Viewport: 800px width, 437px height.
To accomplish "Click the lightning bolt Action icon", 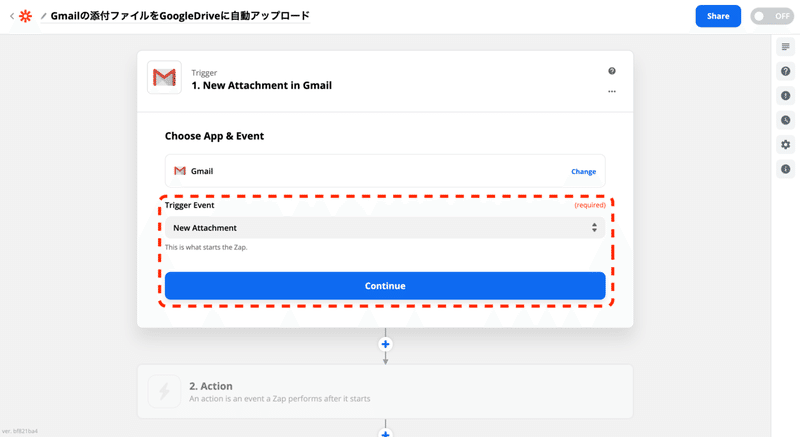I will 164,392.
